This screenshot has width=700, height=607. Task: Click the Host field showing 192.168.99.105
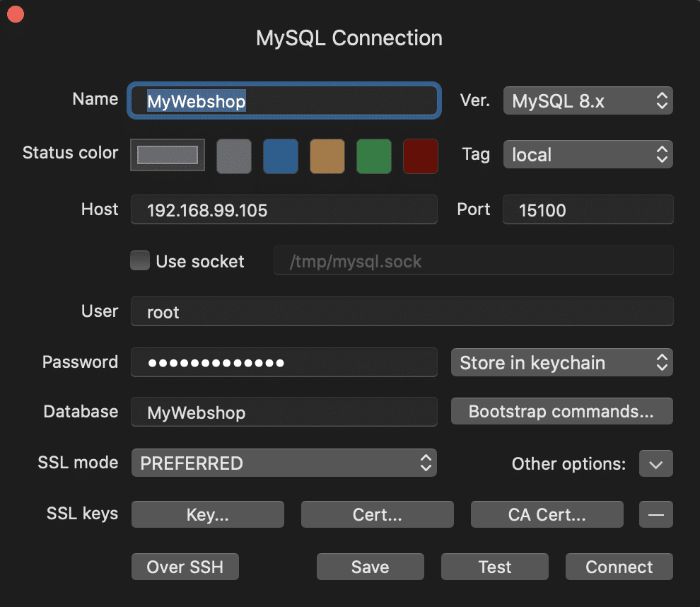click(284, 209)
